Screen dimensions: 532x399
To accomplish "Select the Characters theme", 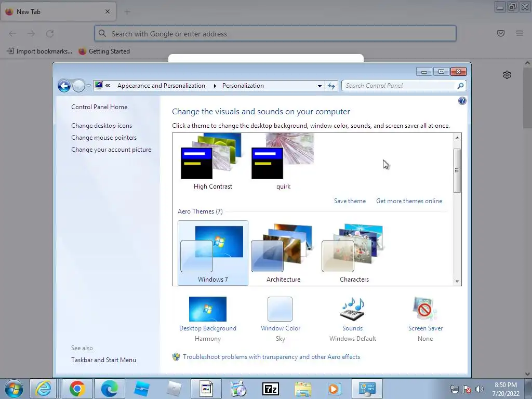I will tap(354, 253).
